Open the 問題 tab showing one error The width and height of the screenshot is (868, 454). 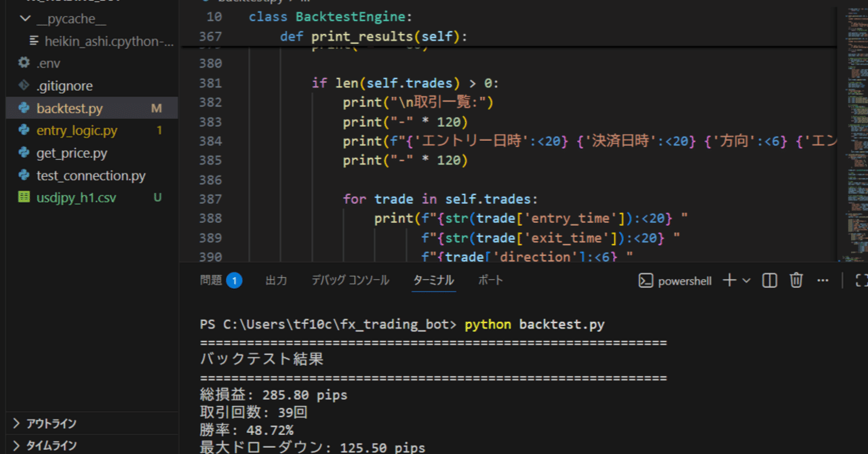[210, 280]
